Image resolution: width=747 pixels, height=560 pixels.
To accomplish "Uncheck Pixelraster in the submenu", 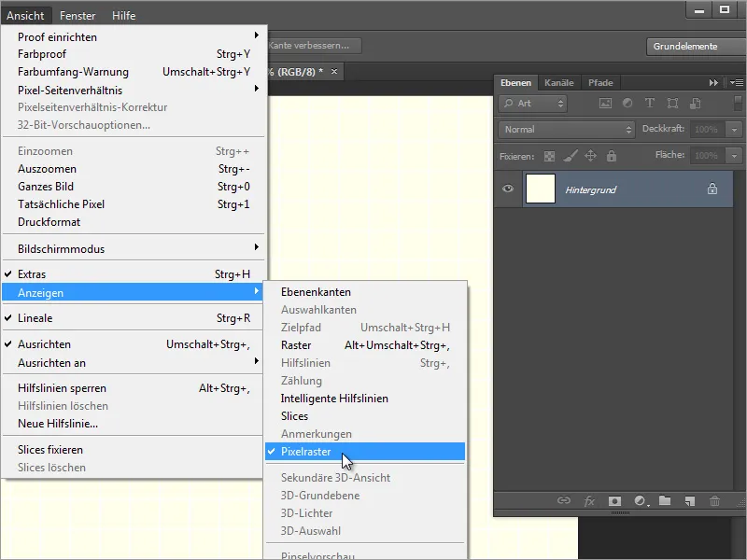I will [365, 452].
